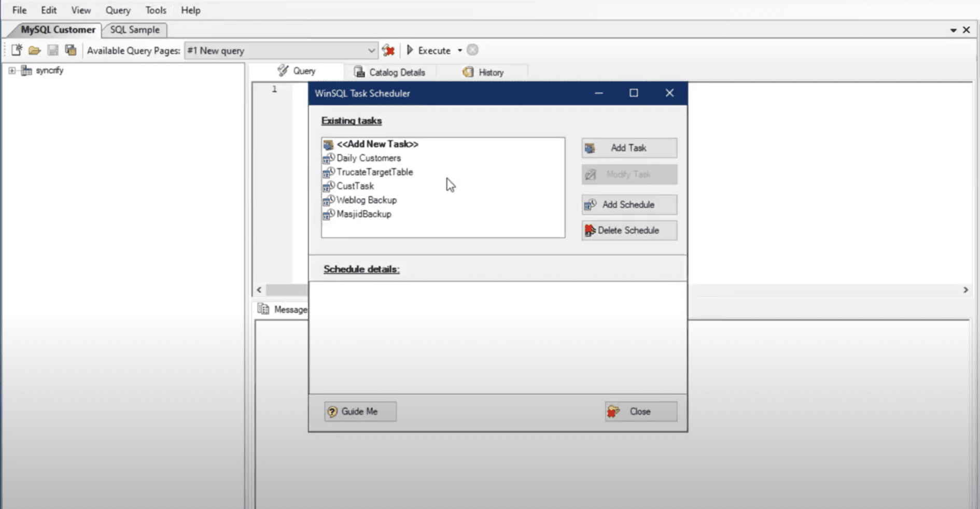Select the <<Add New Task>> entry
Image resolution: width=980 pixels, height=509 pixels.
[x=377, y=144]
